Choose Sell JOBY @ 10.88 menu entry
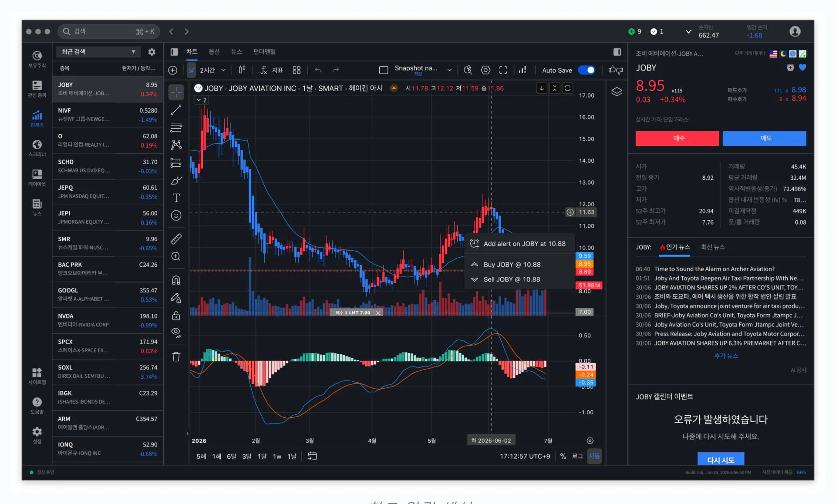Image resolution: width=836 pixels, height=504 pixels. coord(519,279)
